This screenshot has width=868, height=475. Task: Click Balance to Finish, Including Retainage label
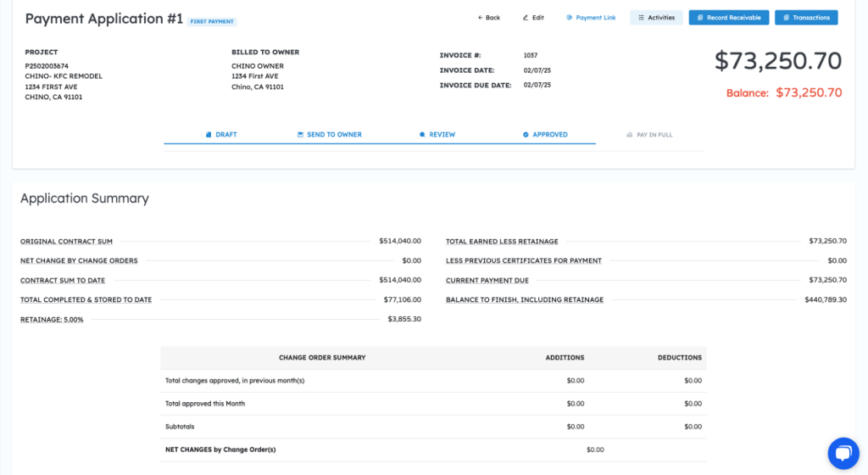point(525,299)
